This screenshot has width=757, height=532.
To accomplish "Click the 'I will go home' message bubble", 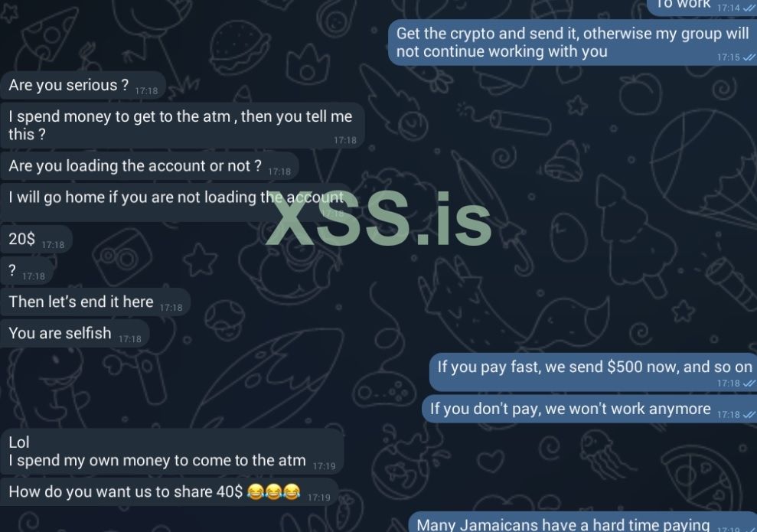I will tap(176, 202).
